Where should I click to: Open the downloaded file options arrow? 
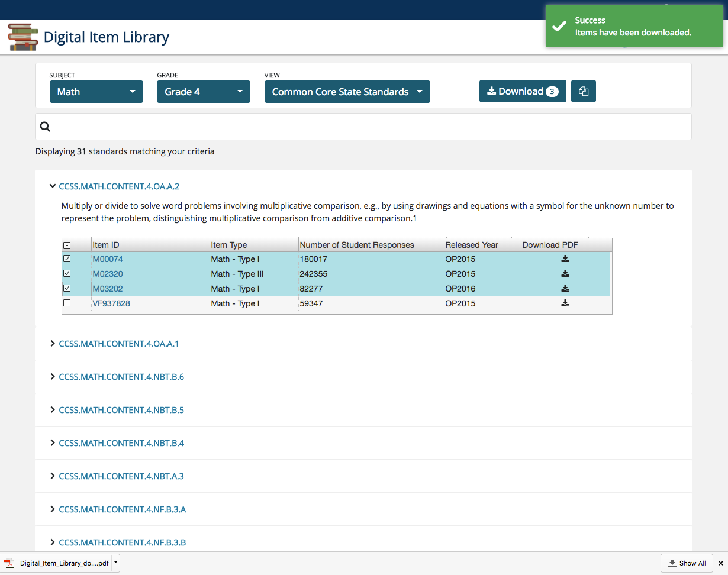coord(116,563)
